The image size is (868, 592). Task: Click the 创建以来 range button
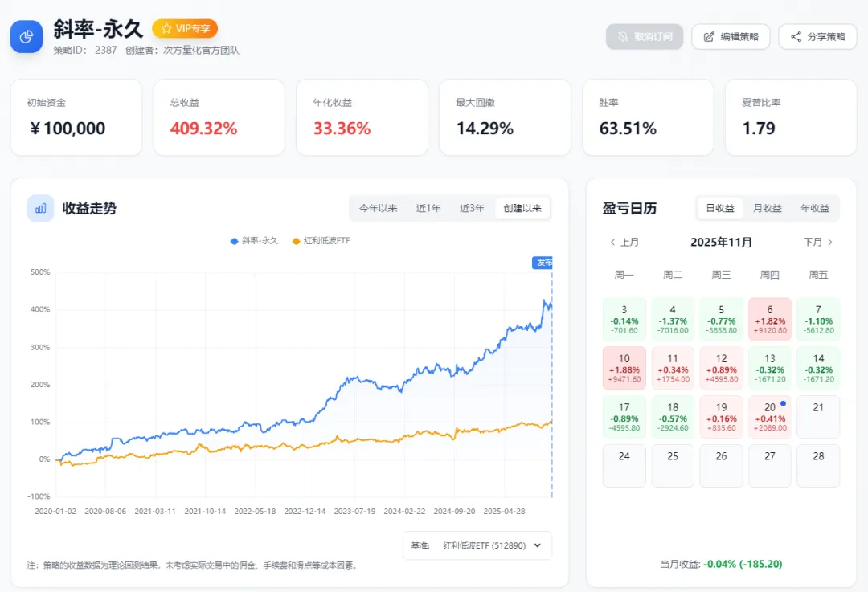(522, 208)
